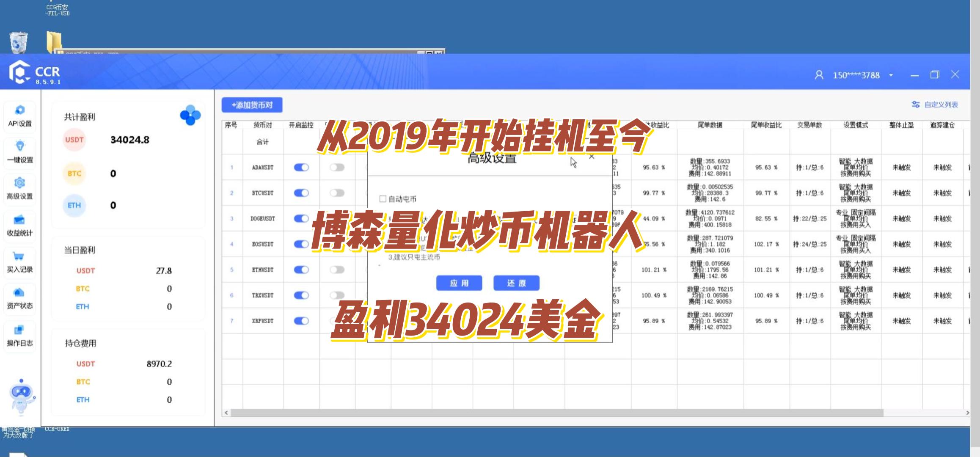
Task: Enable the 自动屯币 checkbox
Action: (x=383, y=199)
